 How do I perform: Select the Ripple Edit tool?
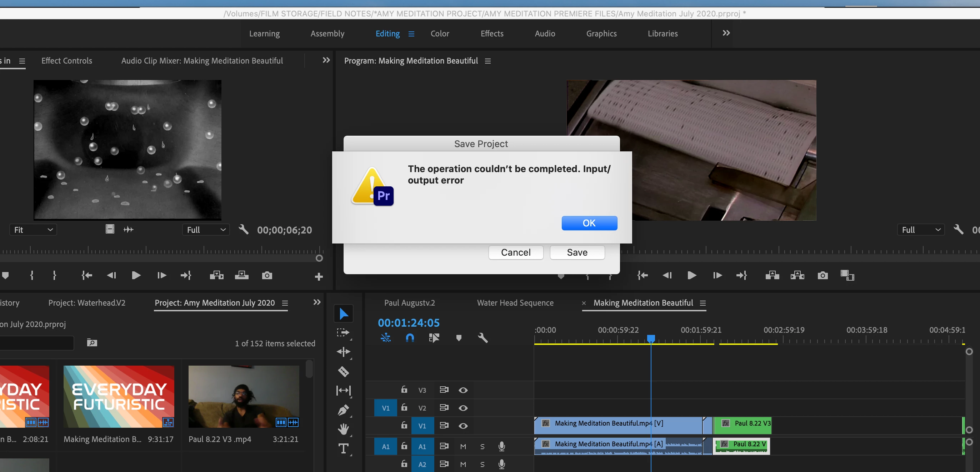pyautogui.click(x=343, y=352)
